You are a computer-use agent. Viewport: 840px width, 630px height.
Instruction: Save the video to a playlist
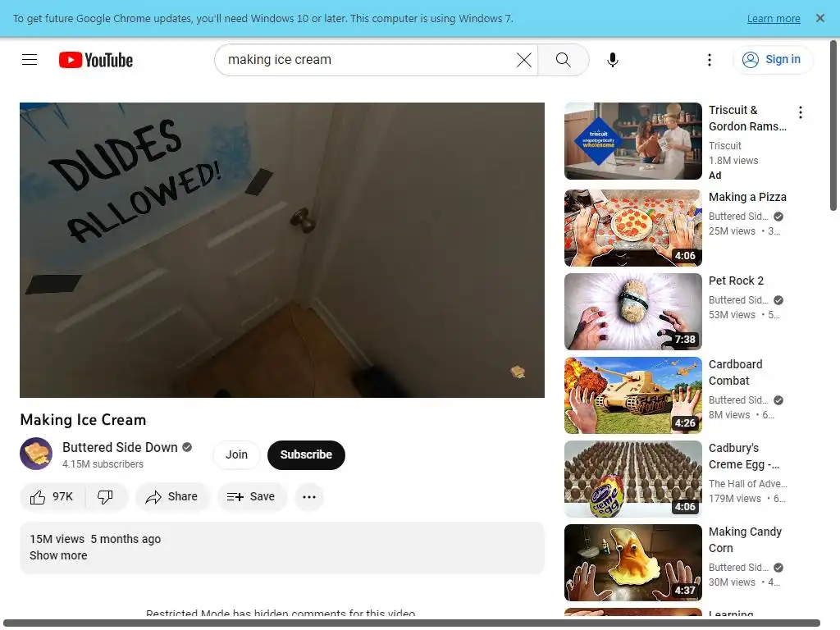point(252,497)
